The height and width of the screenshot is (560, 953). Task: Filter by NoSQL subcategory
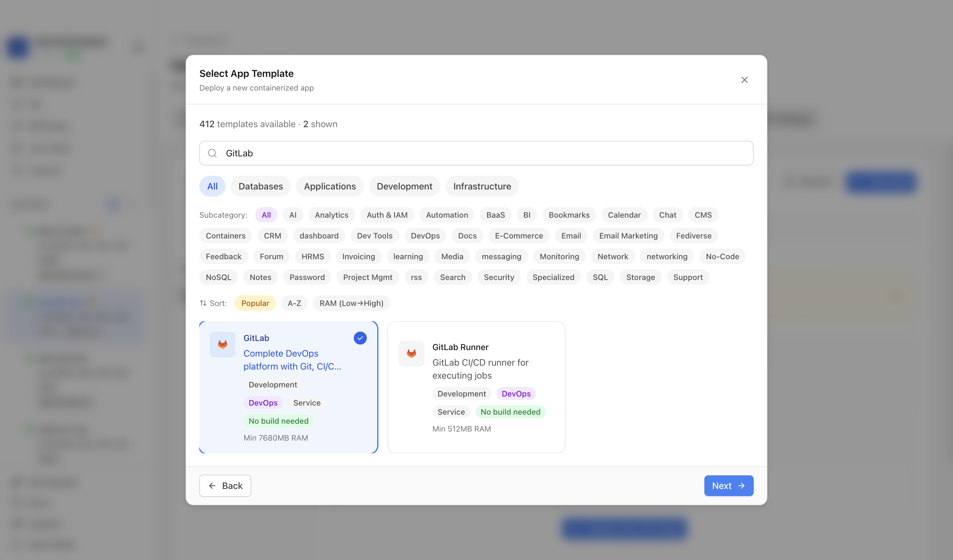coord(218,277)
